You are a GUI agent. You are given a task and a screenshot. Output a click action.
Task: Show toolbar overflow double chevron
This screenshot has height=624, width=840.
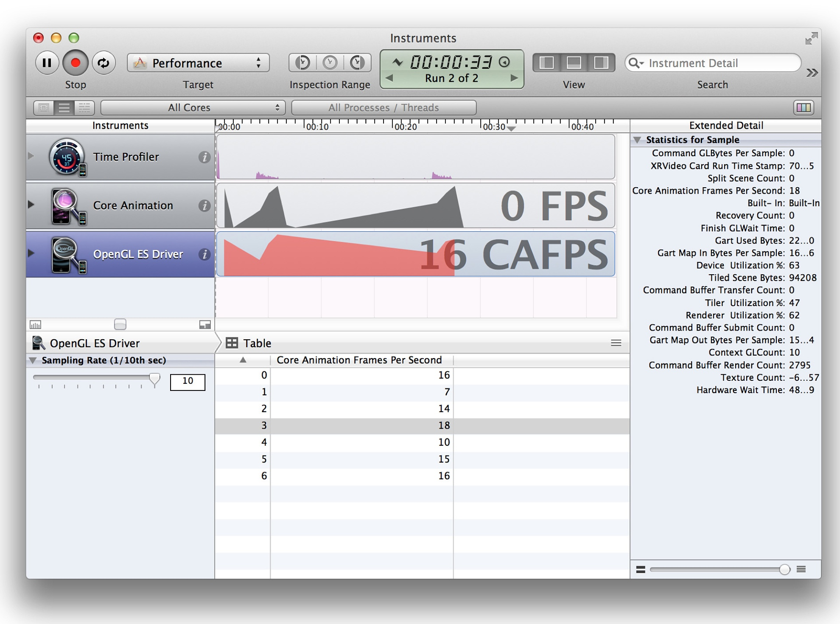pos(812,73)
